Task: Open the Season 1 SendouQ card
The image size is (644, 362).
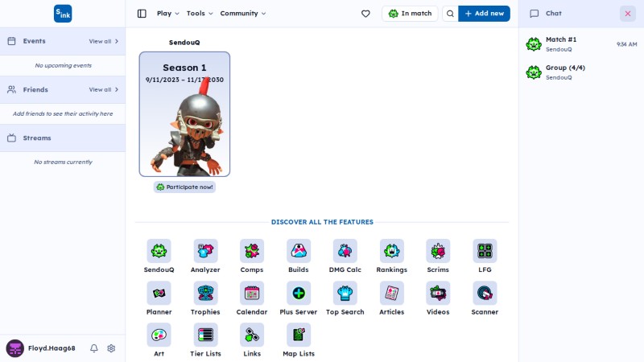Action: click(184, 114)
